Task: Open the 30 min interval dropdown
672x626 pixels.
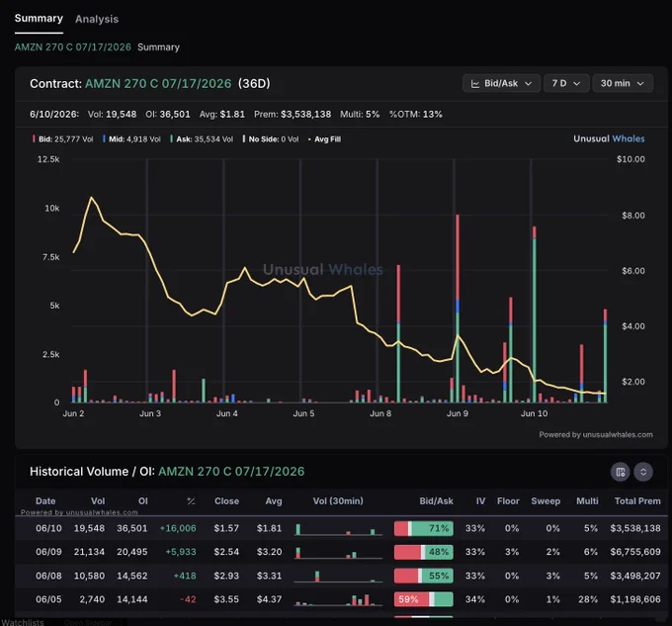Action: (x=623, y=83)
